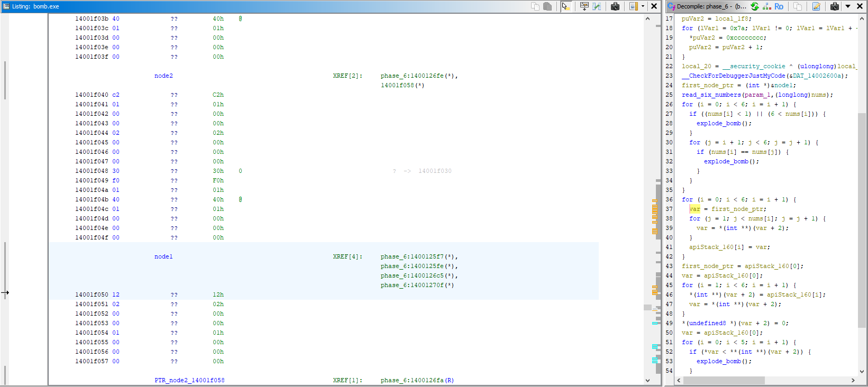
Task: Click the Paste icon in Listing toolbar
Action: pyautogui.click(x=547, y=6)
